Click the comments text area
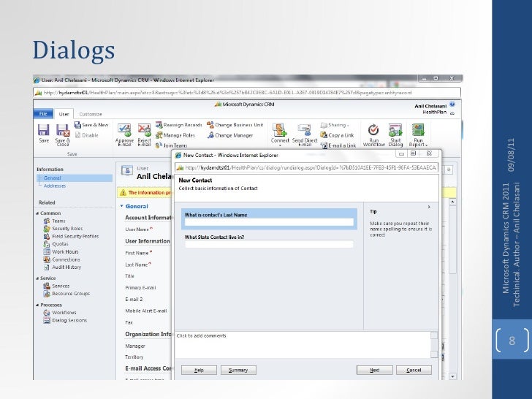 (x=302, y=345)
